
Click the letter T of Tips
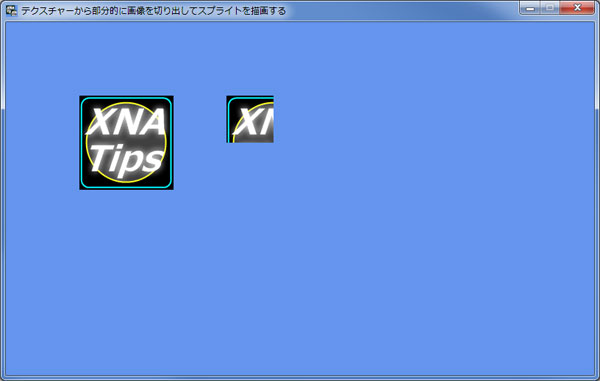click(100, 157)
